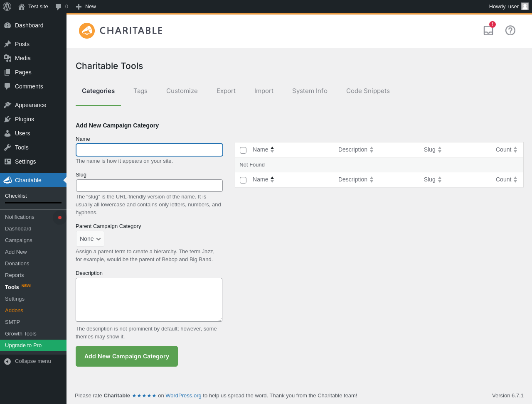Click the Tools wrench icon
This screenshot has width=532, height=404.
coord(7,147)
